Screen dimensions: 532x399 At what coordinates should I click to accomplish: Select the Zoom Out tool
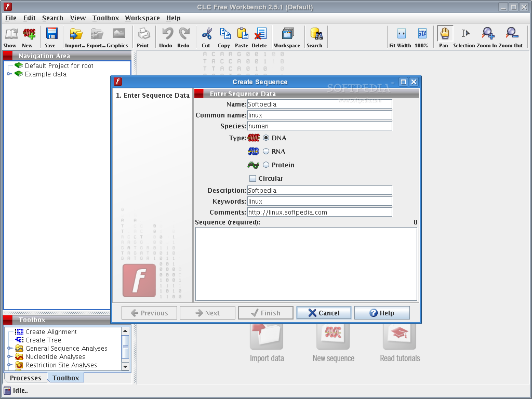tap(512, 34)
